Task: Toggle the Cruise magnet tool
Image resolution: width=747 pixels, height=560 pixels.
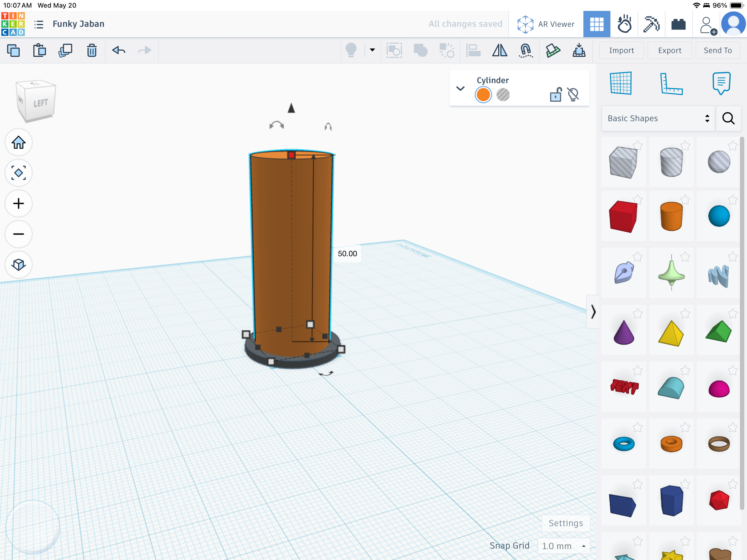Action: [x=526, y=51]
